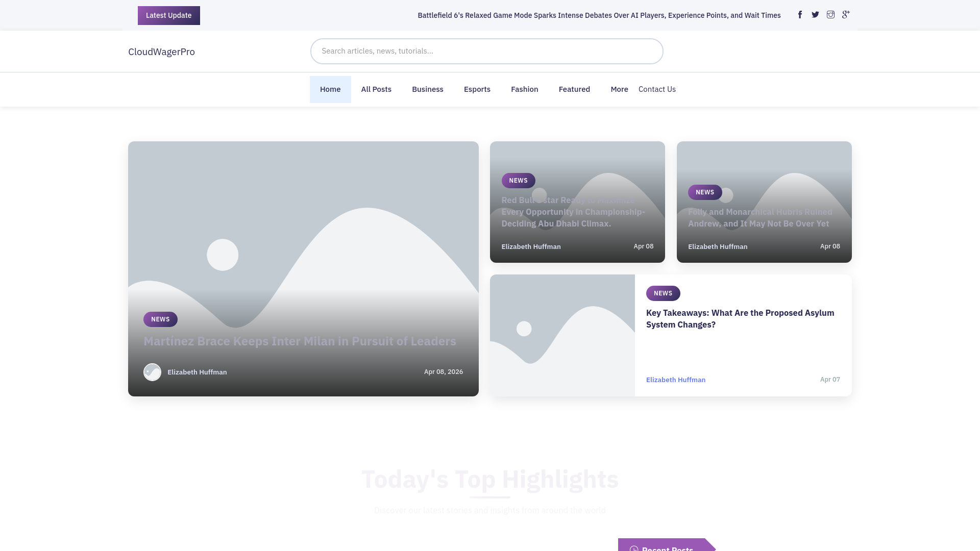
Task: Open the Battlefield 6 headline in ticker
Action: click(x=599, y=15)
